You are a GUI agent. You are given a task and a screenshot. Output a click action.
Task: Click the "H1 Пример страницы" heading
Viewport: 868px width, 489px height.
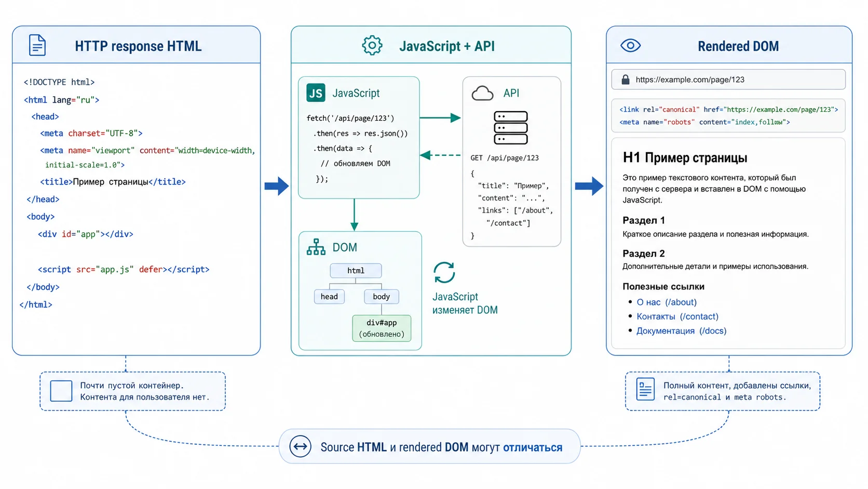click(x=685, y=158)
